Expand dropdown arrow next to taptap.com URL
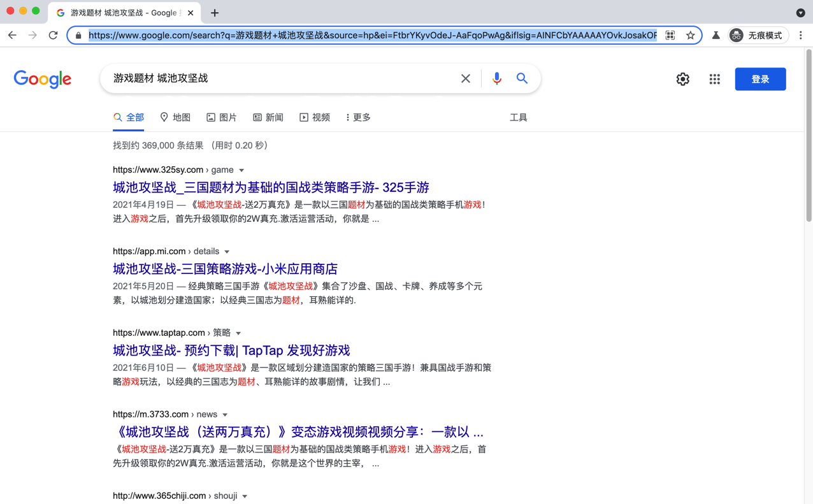813x504 pixels. click(x=238, y=334)
